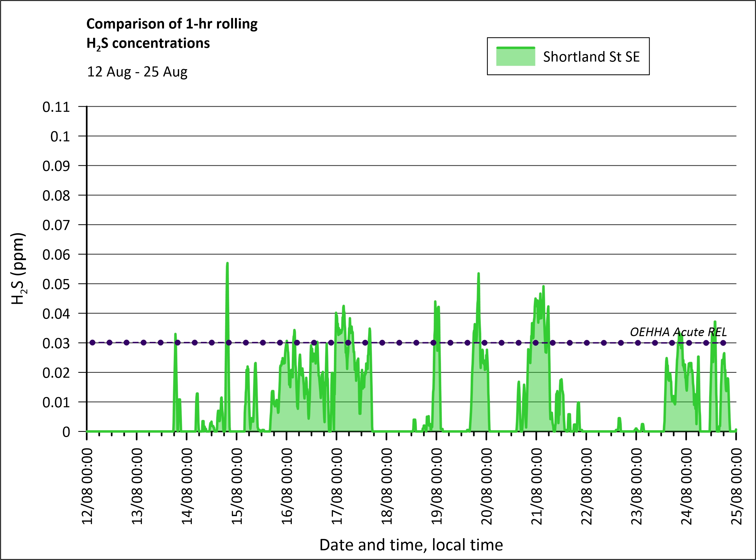Click the 12/08 00:00 x-axis label
This screenshot has height=560, width=756.
coord(87,486)
